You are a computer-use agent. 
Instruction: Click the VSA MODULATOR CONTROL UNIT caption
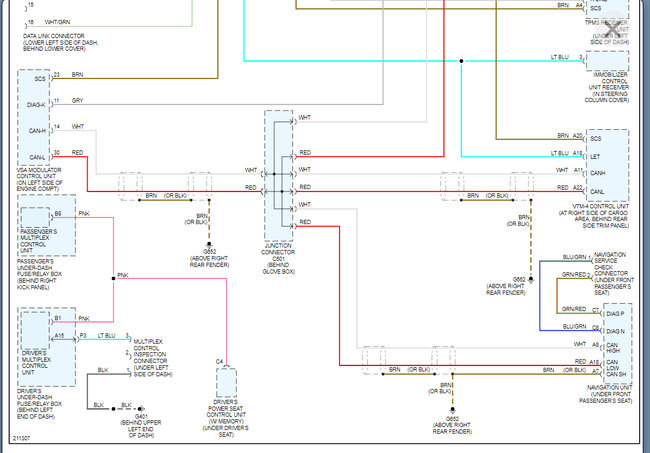39,179
